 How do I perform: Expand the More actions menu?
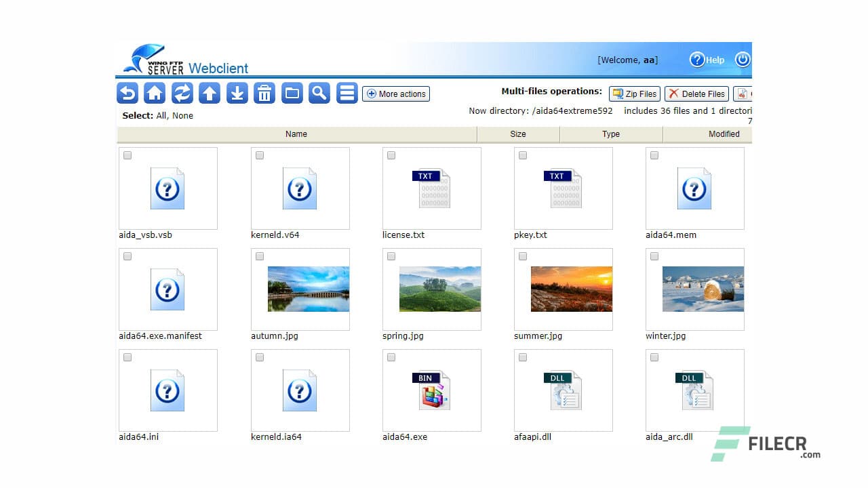click(395, 94)
